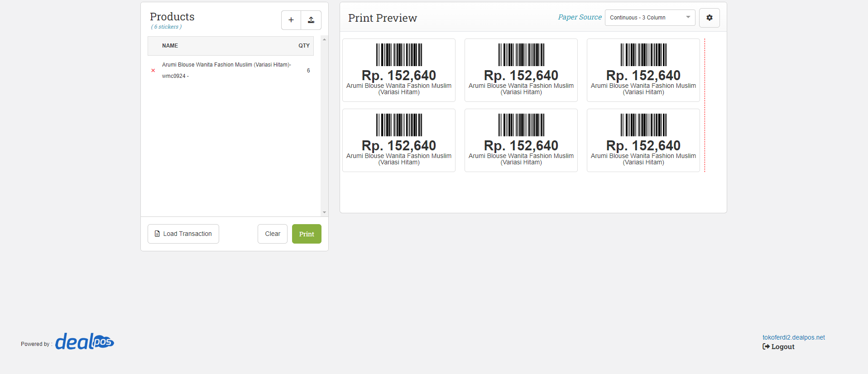
Task: Click the dealpos logo
Action: point(85,342)
